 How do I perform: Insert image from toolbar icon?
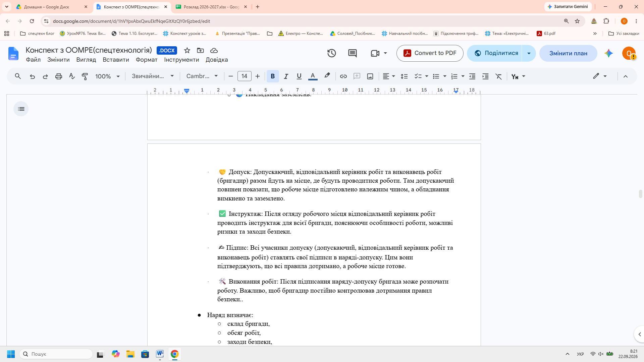click(370, 76)
